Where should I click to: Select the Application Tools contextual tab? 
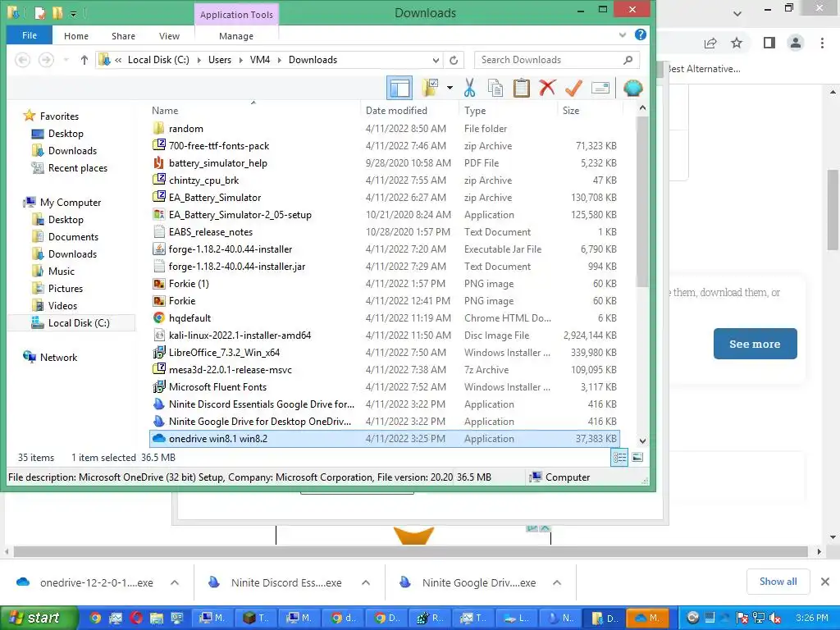click(236, 15)
